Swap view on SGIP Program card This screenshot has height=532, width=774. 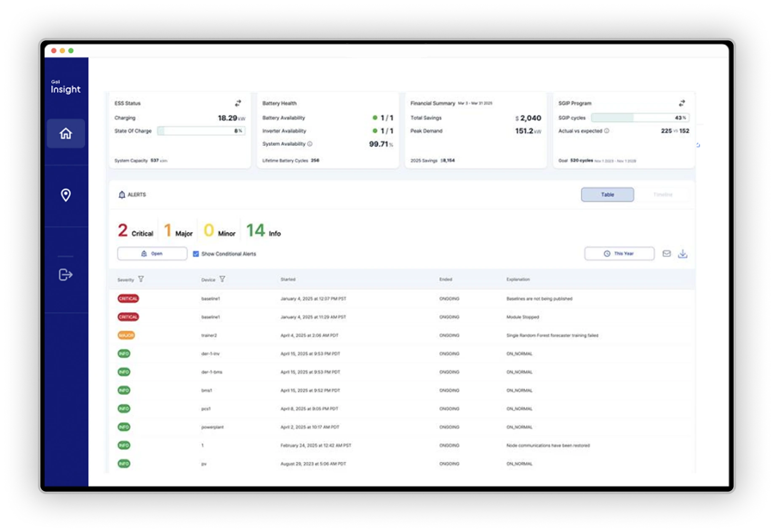pyautogui.click(x=682, y=103)
